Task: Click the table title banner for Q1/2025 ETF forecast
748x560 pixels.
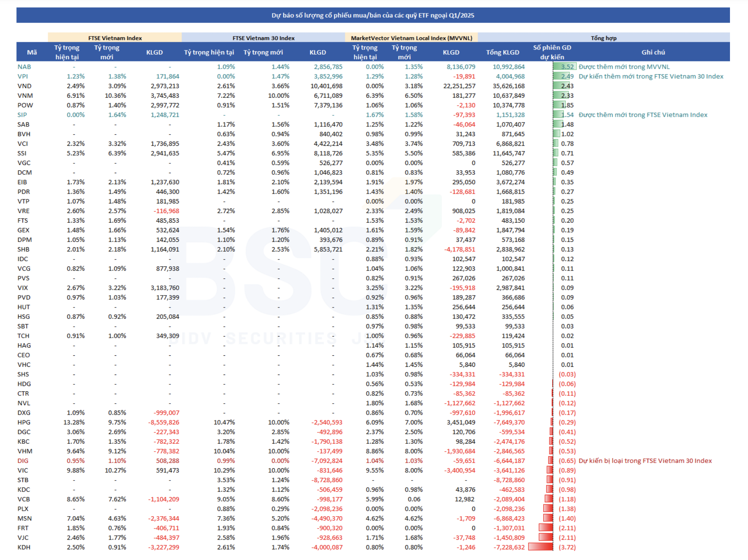Action: pyautogui.click(x=373, y=15)
